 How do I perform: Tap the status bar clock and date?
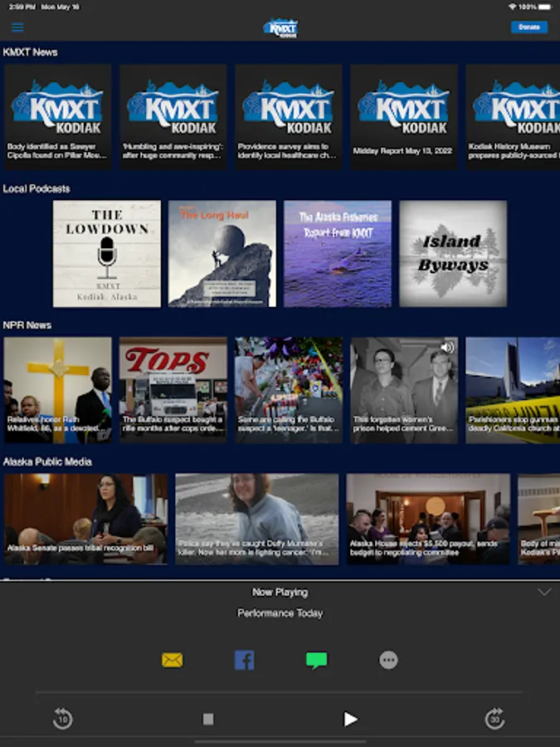tap(44, 7)
